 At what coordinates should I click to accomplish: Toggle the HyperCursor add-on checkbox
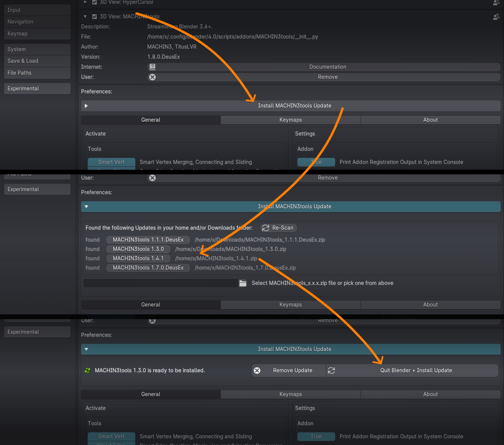pos(95,2)
